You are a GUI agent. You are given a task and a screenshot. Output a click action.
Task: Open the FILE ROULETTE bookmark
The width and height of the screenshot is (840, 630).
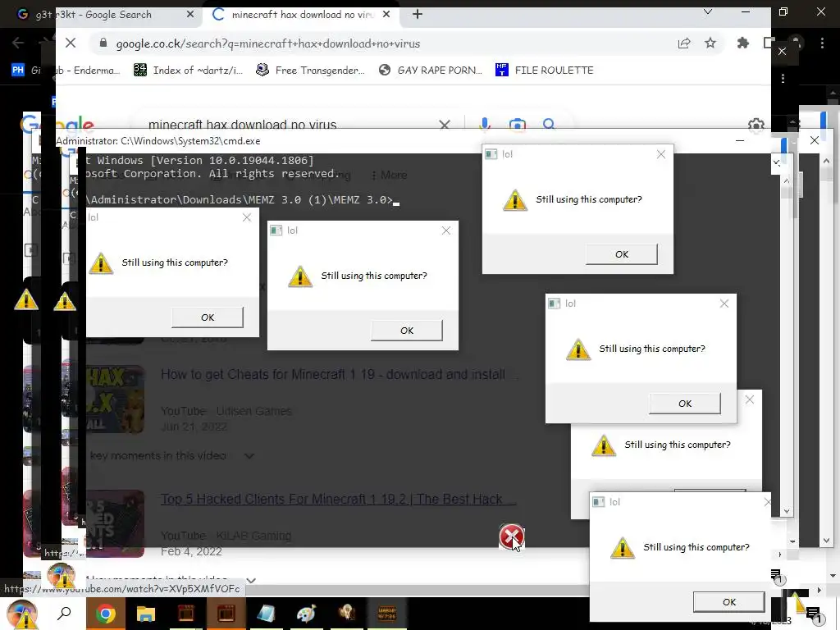point(545,71)
